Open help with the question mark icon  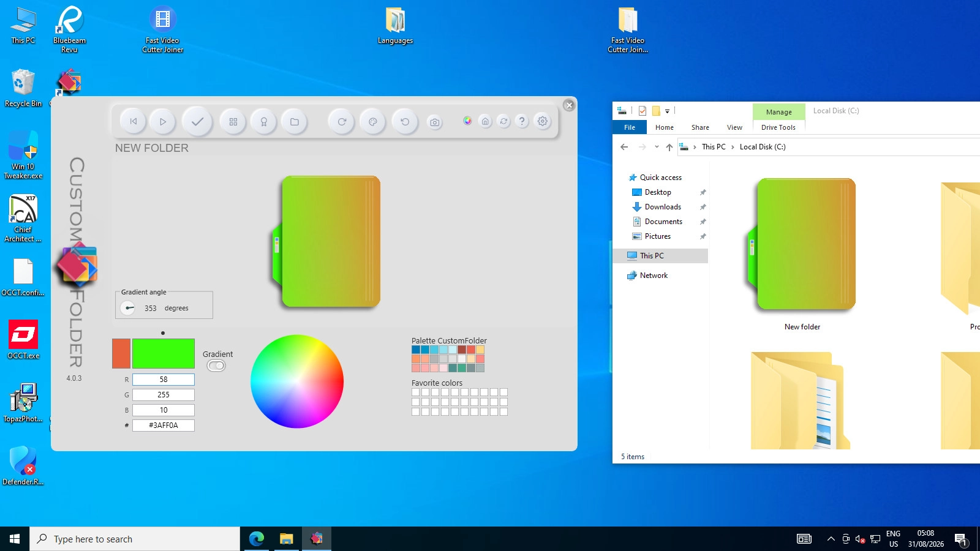click(x=522, y=121)
